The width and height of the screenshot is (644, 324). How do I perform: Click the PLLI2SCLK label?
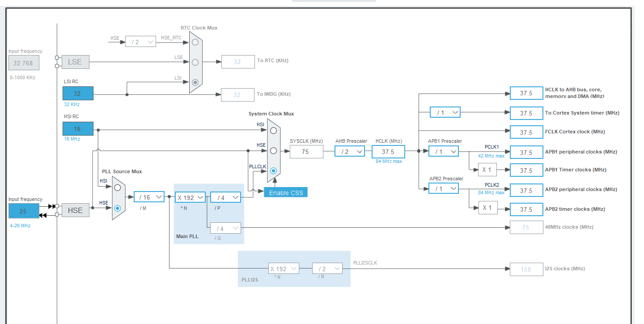365,263
